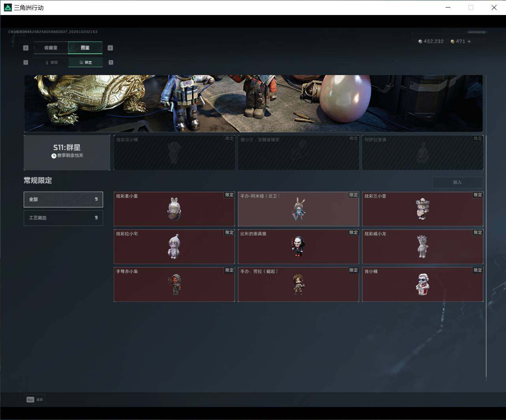Select the 手办-阿米娅（近卫）figurine card
Image resolution: width=506 pixels, height=420 pixels.
pos(298,209)
